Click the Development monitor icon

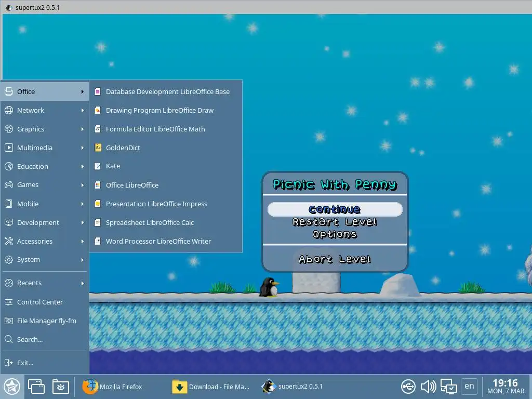click(x=9, y=222)
